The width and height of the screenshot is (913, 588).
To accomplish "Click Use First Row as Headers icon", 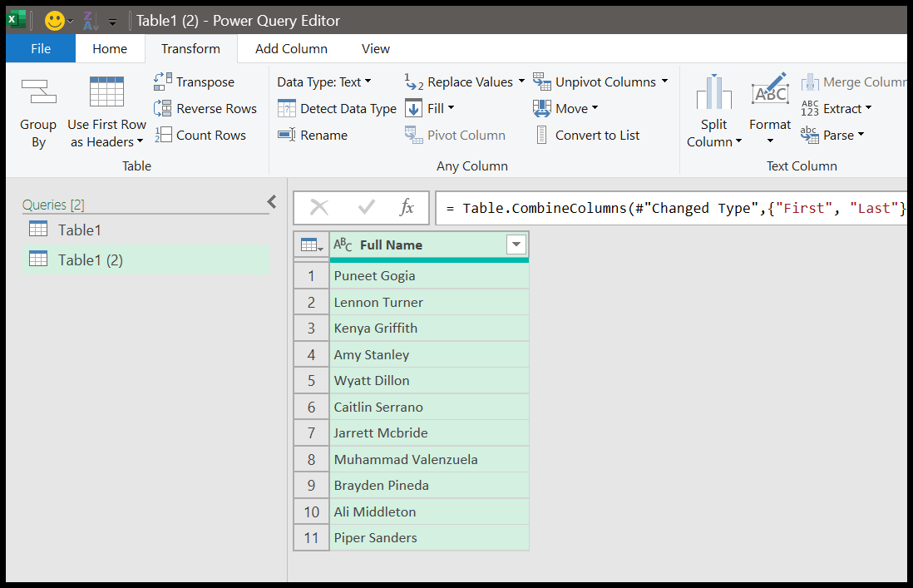I will pyautogui.click(x=106, y=91).
